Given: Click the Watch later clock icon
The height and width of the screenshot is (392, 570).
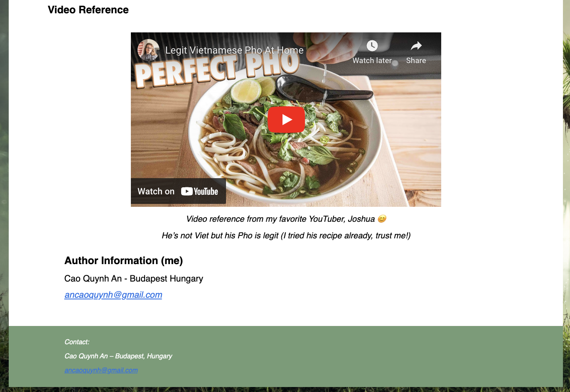Looking at the screenshot, I should [372, 45].
